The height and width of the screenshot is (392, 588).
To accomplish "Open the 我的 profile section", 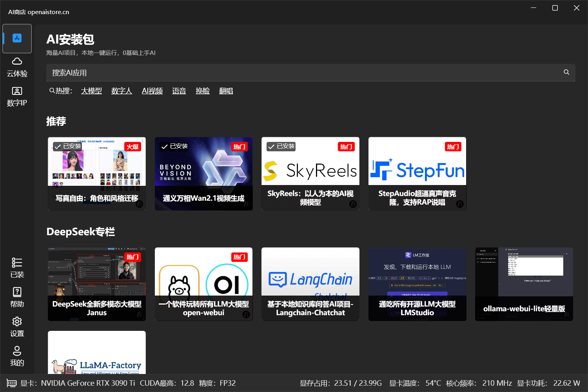I will (x=17, y=357).
